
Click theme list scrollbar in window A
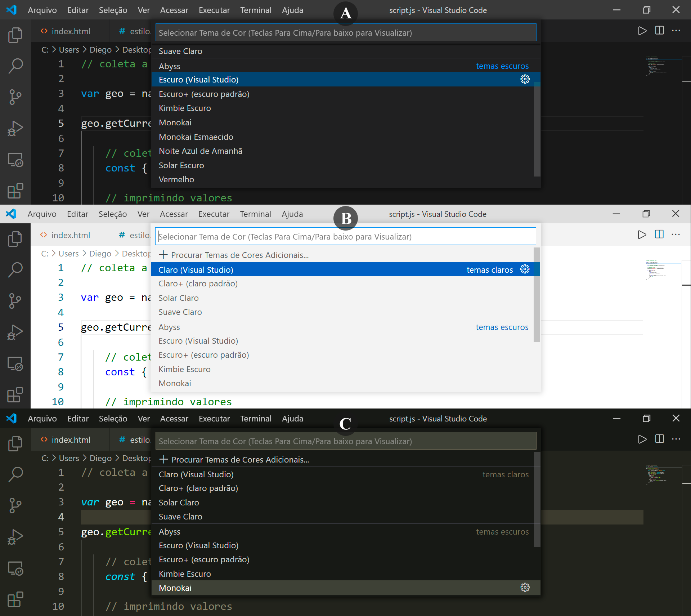point(537,130)
